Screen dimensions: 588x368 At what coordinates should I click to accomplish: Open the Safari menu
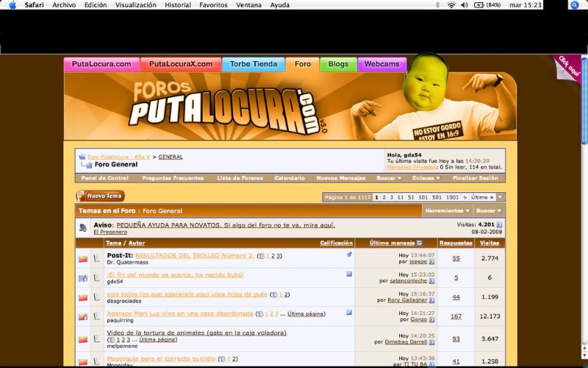pyautogui.click(x=34, y=5)
